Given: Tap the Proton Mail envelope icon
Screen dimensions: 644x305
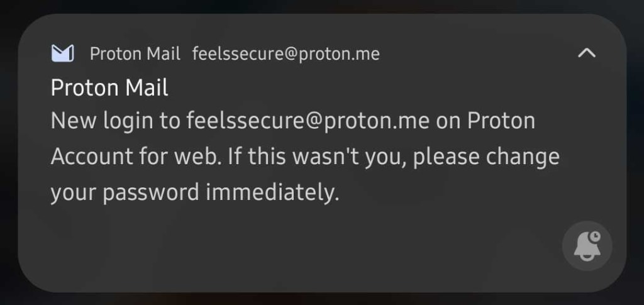Looking at the screenshot, I should (x=62, y=53).
